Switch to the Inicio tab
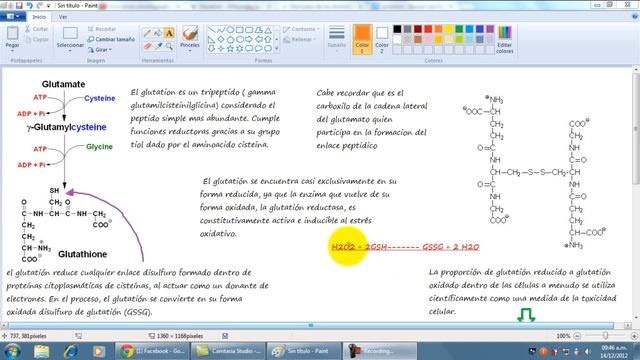The height and width of the screenshot is (360, 640). coord(39,17)
